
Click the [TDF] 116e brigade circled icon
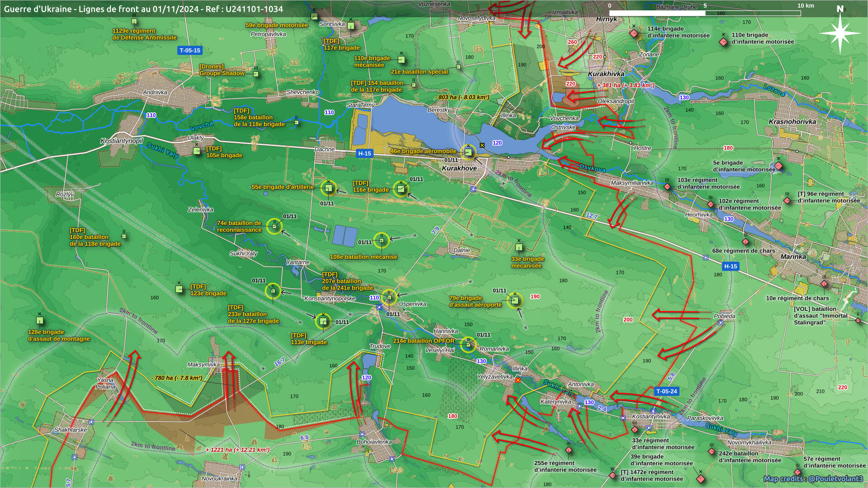click(401, 189)
